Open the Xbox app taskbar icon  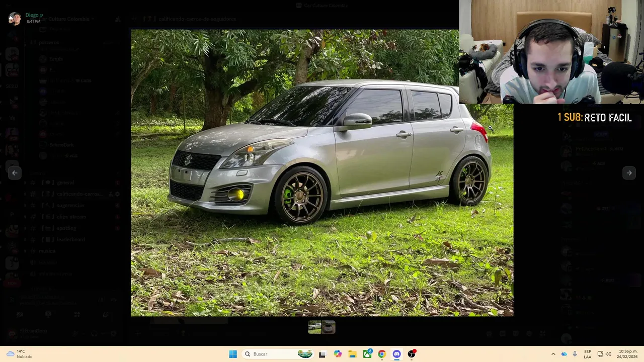367,354
